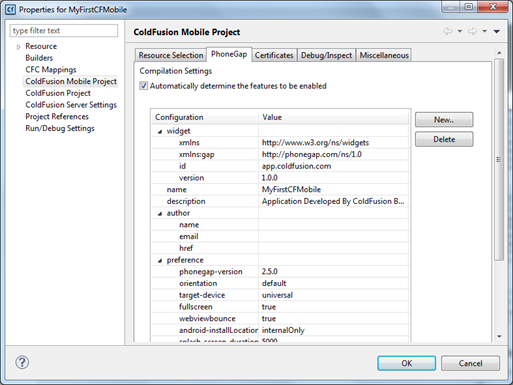
Task: Expand the Resource tree node
Action: coord(19,47)
